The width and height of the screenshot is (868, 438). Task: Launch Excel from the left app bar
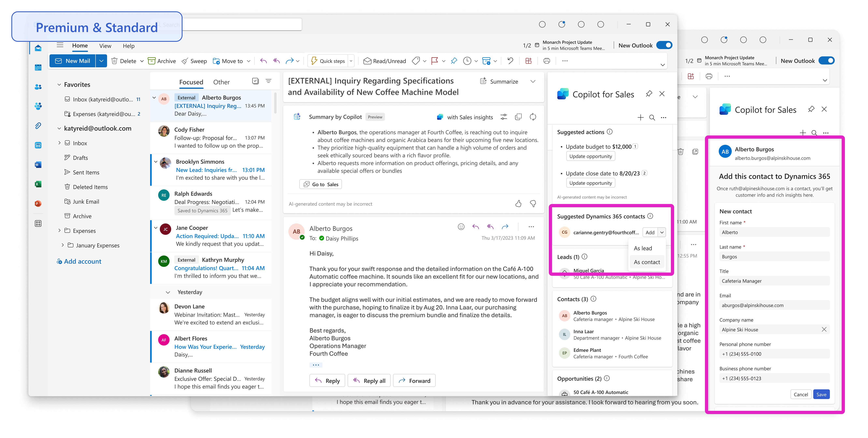click(38, 184)
